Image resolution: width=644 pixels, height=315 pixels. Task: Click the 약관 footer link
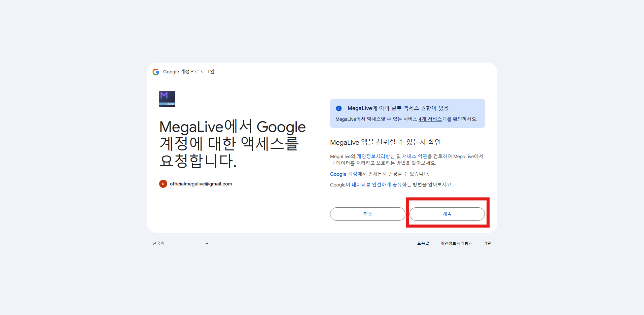[488, 243]
